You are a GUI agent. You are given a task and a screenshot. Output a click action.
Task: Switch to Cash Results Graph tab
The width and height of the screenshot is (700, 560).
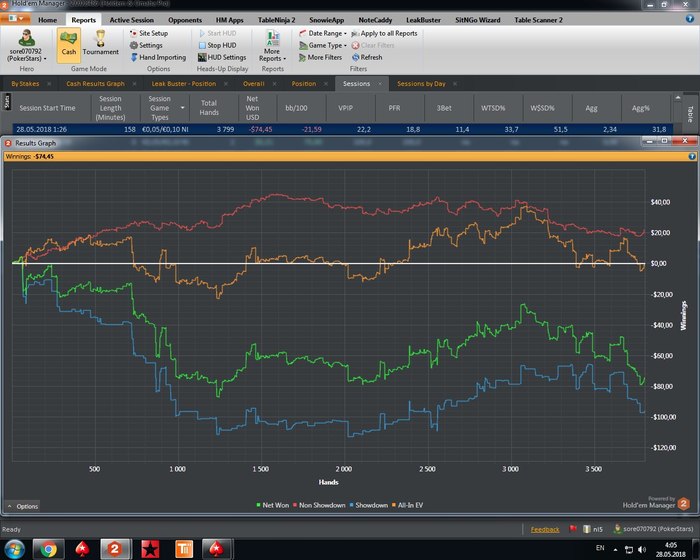click(95, 84)
